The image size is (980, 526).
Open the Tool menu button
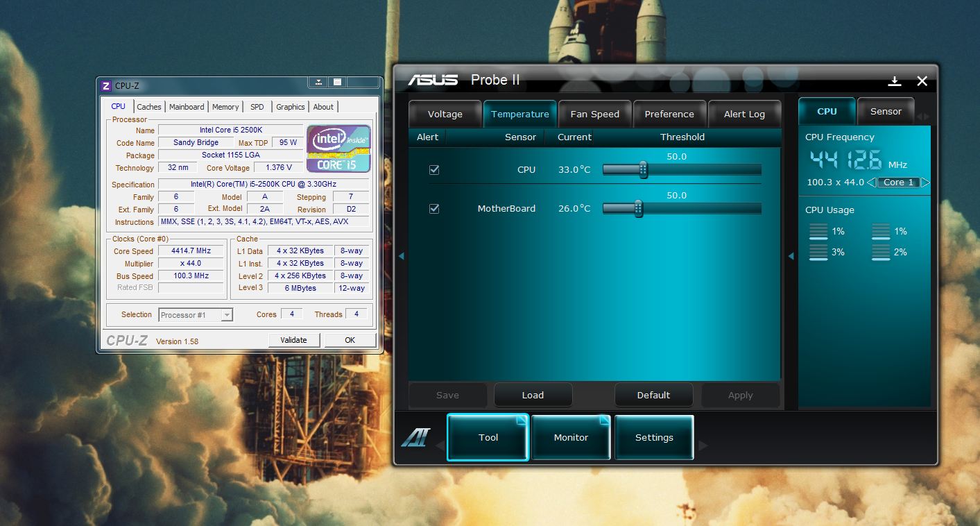[x=488, y=437]
